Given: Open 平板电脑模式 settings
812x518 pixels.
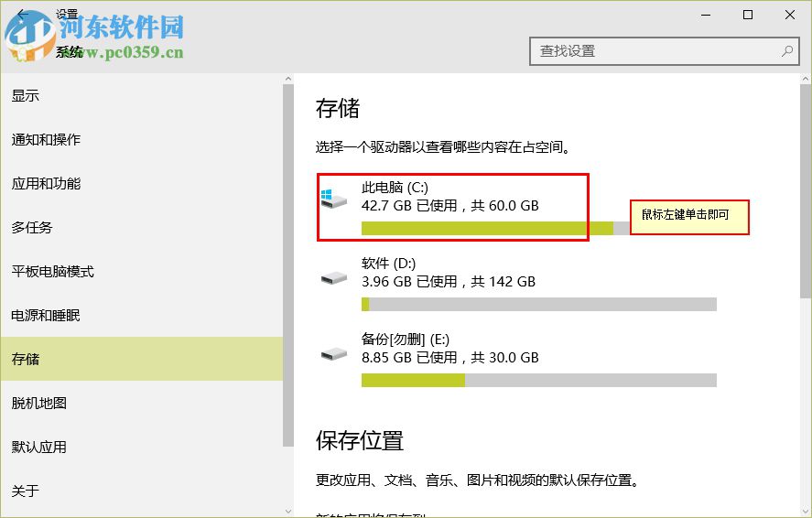Looking at the screenshot, I should (x=142, y=271).
